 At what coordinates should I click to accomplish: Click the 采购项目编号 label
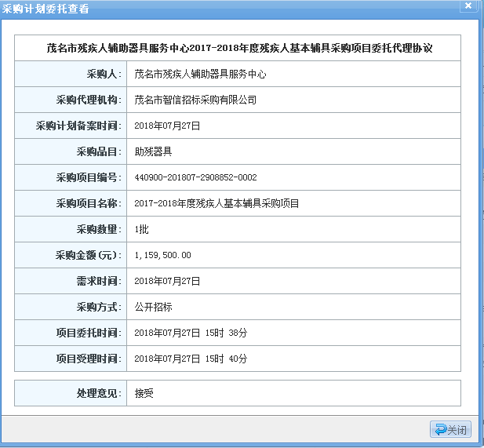pos(89,177)
